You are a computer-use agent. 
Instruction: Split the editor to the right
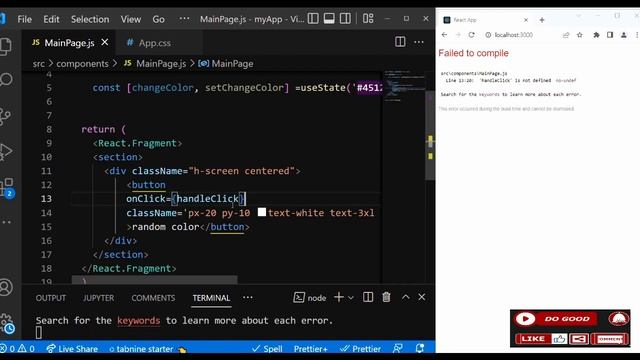(400, 42)
